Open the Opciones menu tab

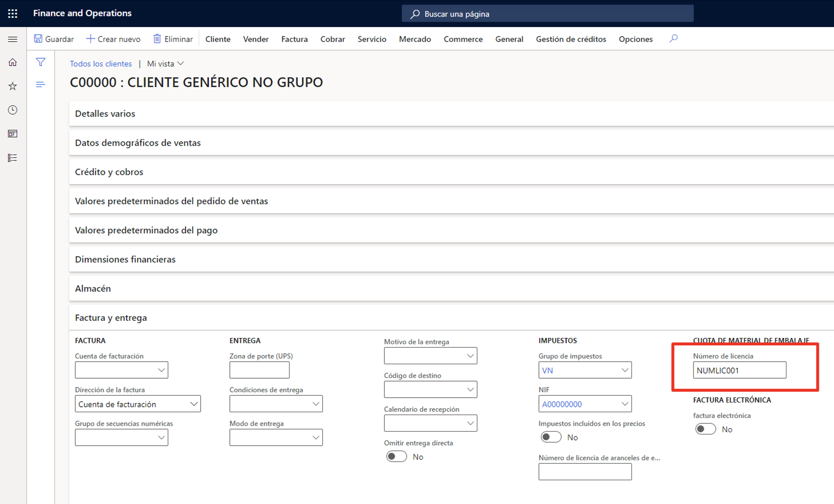click(x=636, y=39)
